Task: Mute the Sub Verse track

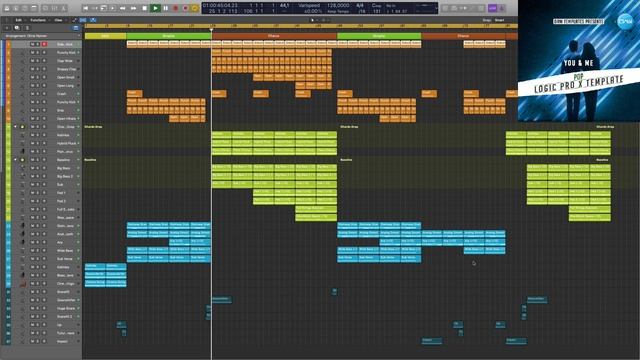Action: (x=32, y=259)
